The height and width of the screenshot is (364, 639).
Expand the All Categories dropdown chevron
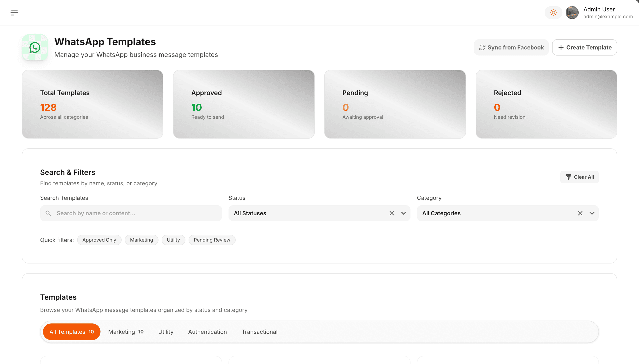(592, 213)
